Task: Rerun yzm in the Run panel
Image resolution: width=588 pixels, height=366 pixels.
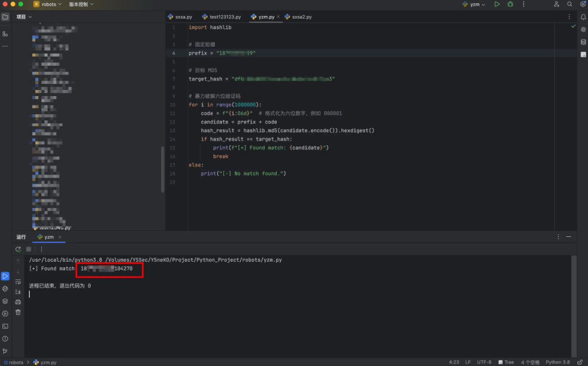Action: pos(18,249)
